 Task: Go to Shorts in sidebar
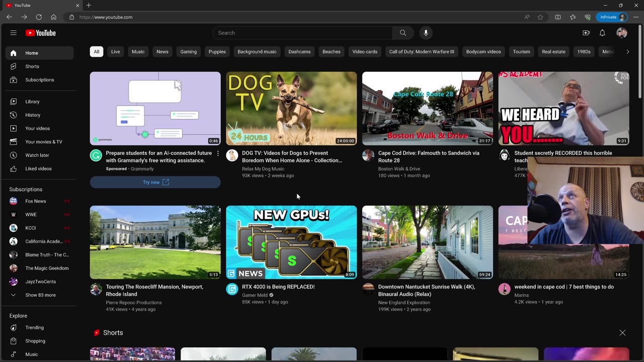pos(40,66)
